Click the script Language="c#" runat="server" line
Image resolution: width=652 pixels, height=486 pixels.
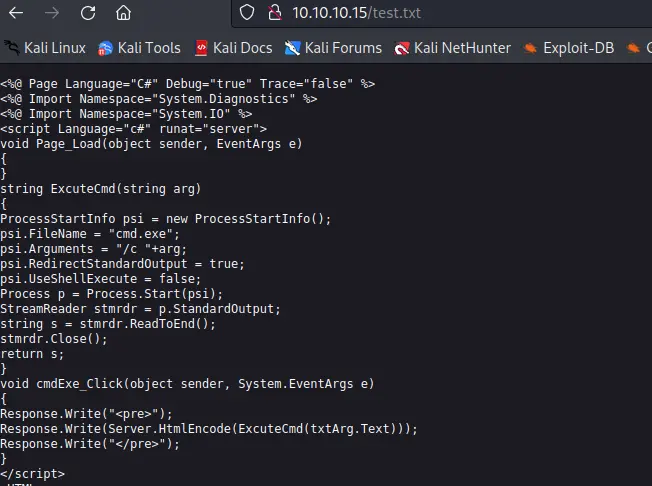click(133, 129)
